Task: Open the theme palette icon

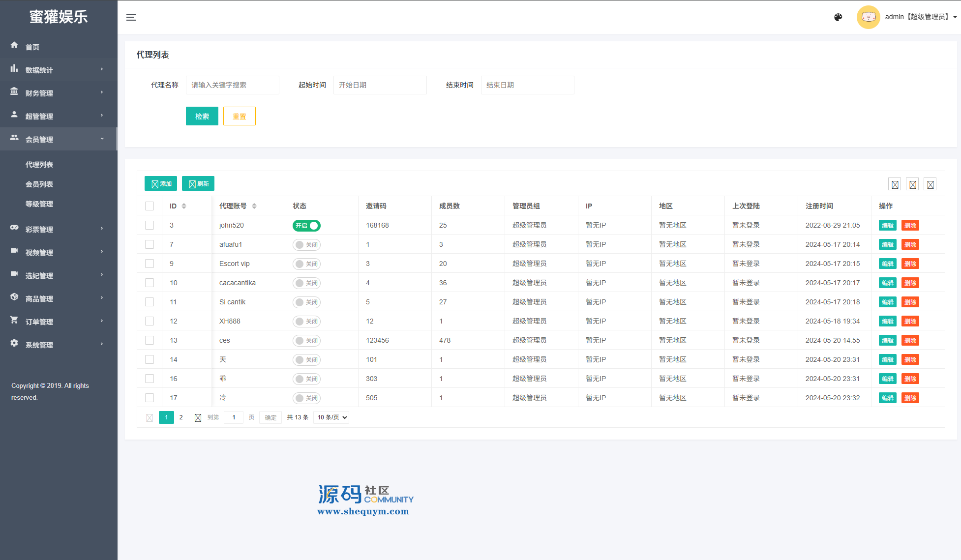Action: (838, 17)
